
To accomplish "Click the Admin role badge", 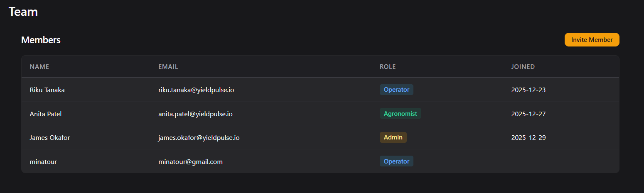I will pos(393,137).
